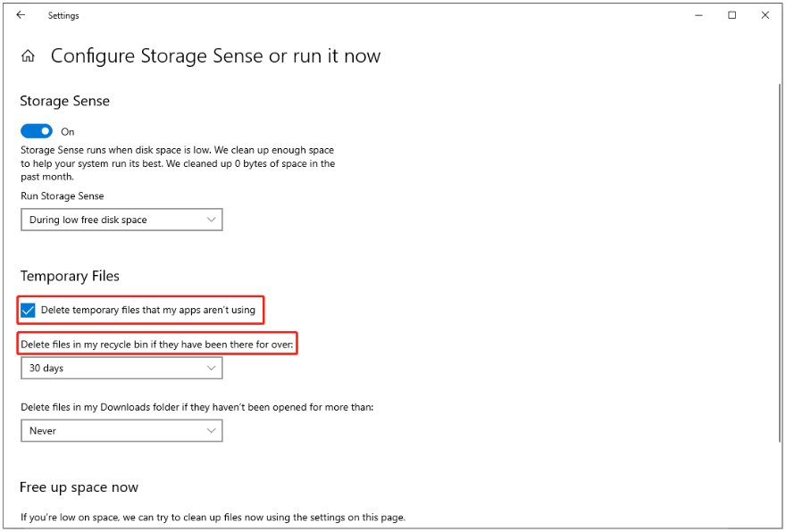
Task: Select the Run Storage Sense label
Action: click(64, 195)
